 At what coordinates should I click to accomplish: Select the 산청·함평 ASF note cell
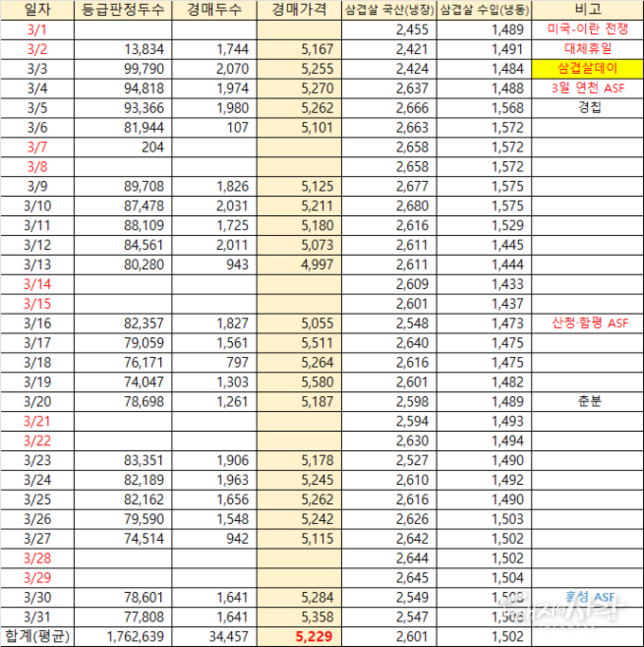587,323
